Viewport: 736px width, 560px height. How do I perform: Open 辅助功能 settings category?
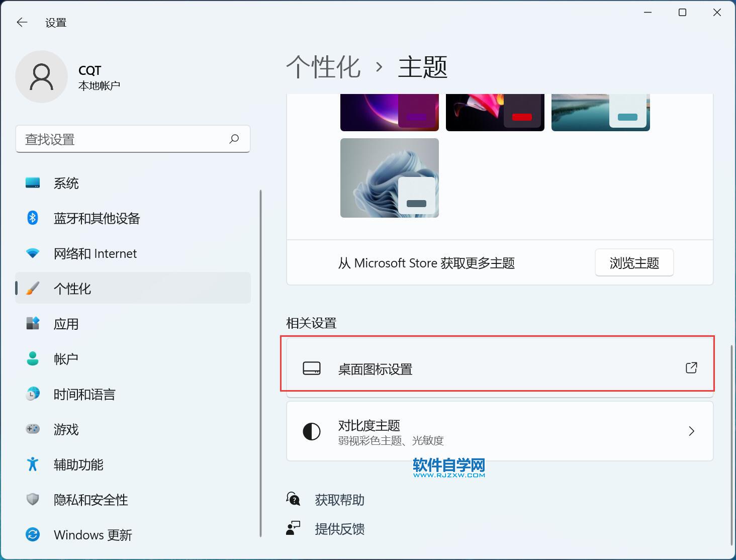pos(133,464)
